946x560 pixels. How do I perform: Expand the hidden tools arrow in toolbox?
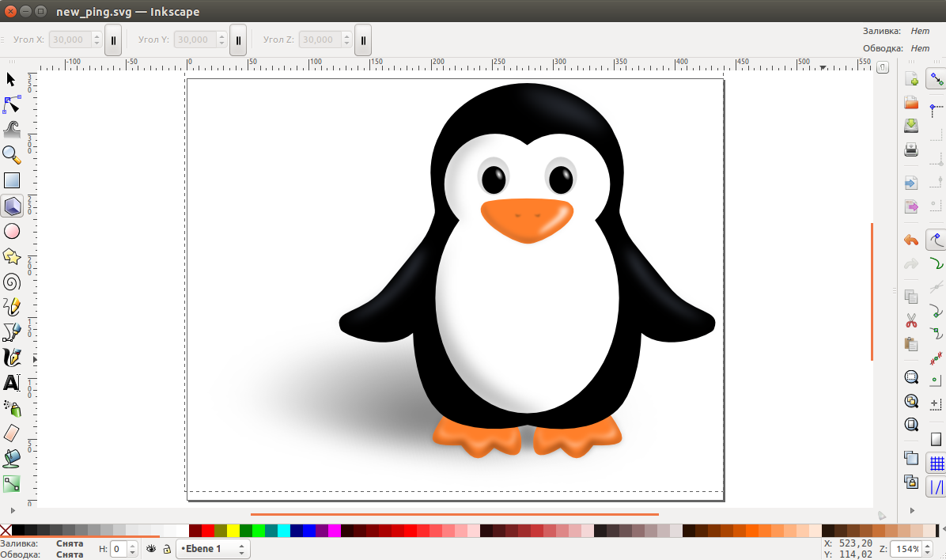35,359
